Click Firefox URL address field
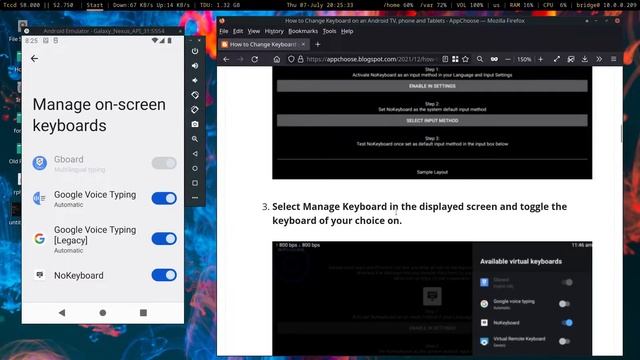The height and width of the screenshot is (360, 640). tap(371, 59)
